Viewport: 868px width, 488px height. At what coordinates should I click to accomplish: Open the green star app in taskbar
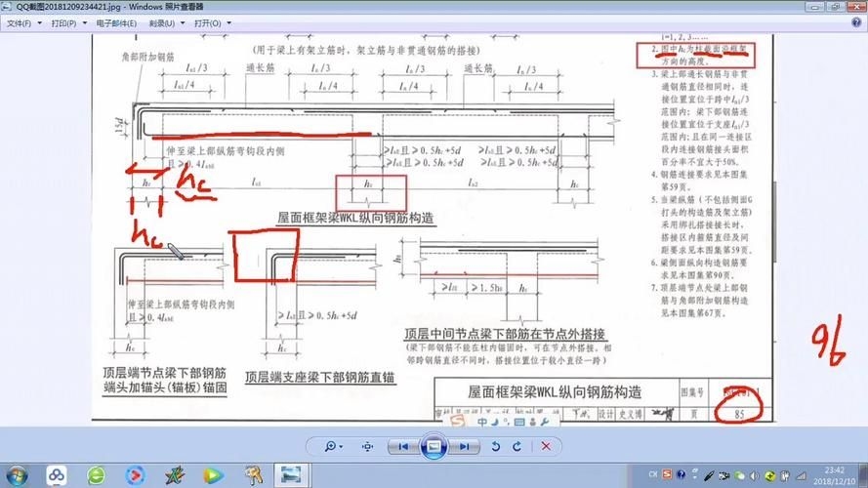point(175,474)
